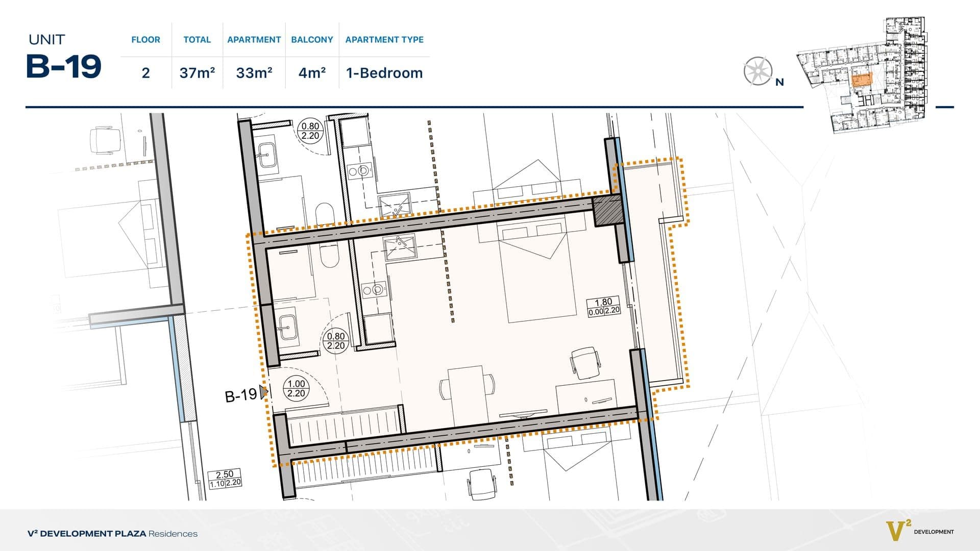Click the neighboring unit's 0.80/2.20 door tag
Viewport: 980px width, 551px height.
tap(310, 131)
